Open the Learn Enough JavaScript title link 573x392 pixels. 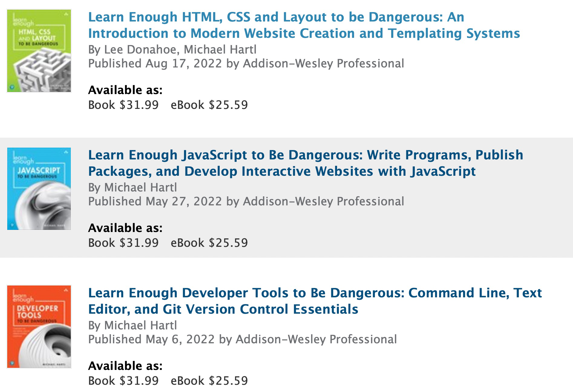(305, 163)
